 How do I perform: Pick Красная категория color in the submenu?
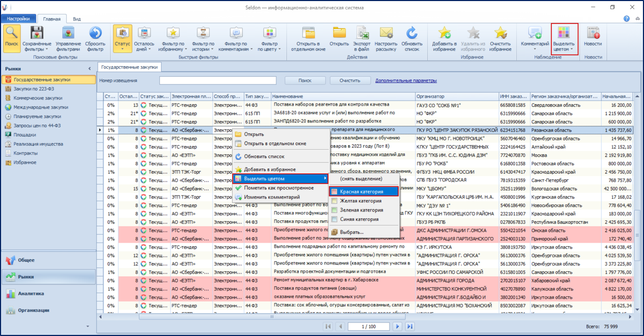click(364, 192)
